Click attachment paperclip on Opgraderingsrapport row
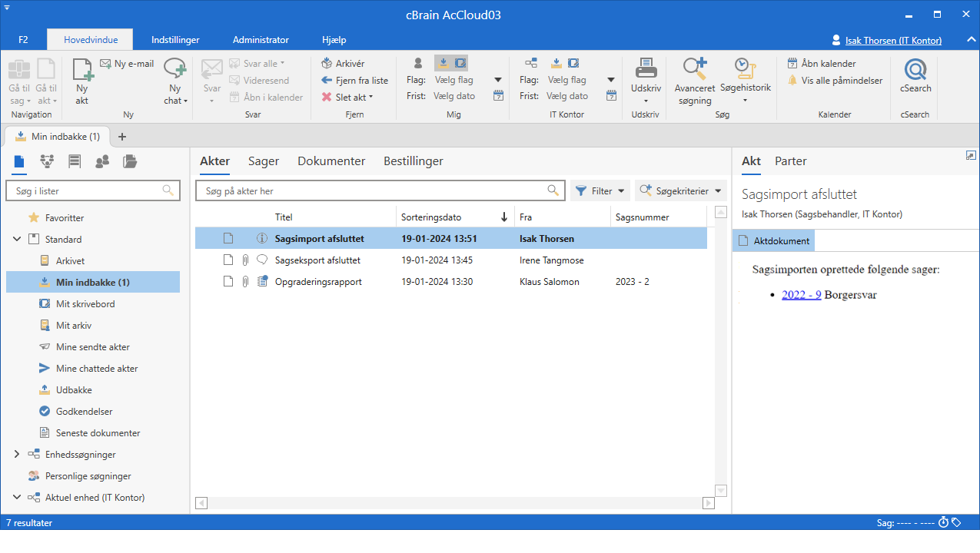Viewport: 980px width, 553px height. click(245, 282)
